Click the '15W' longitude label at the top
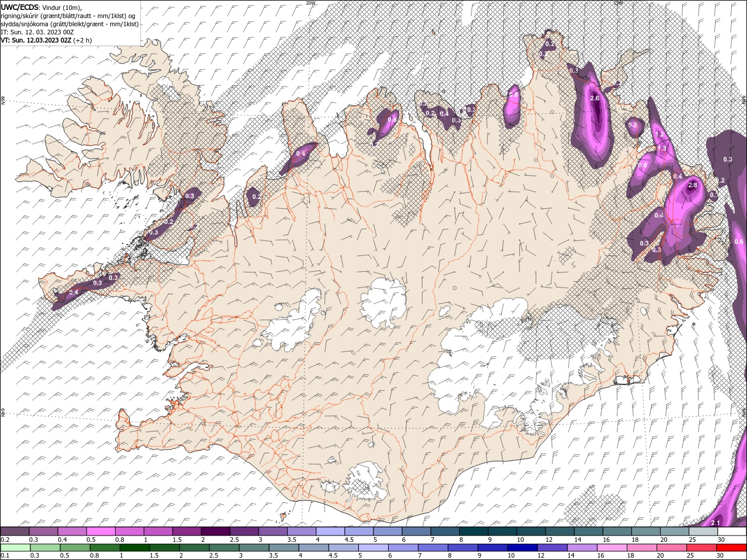 pos(618,3)
